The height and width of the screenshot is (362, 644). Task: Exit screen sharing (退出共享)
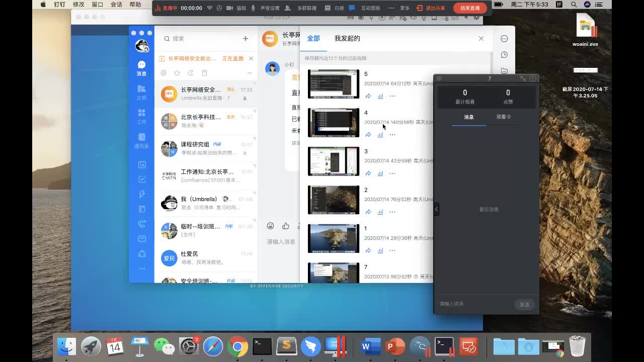[431, 8]
